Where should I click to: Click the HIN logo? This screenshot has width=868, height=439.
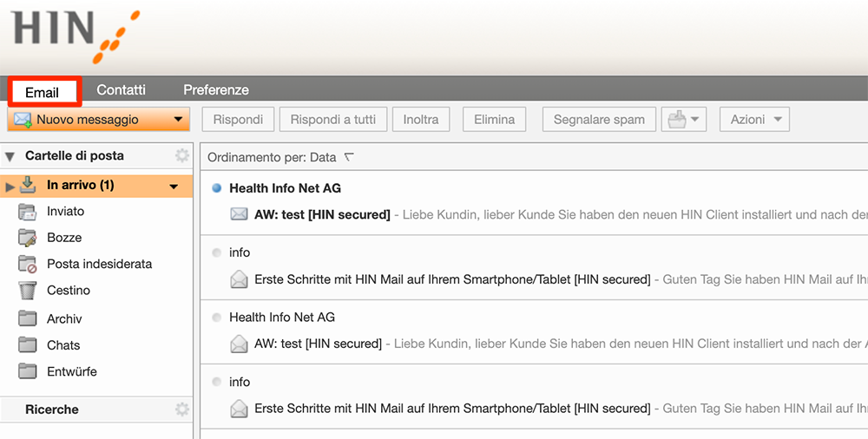point(75,36)
